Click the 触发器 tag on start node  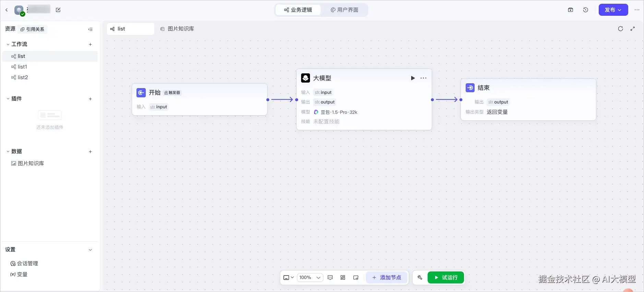(172, 93)
